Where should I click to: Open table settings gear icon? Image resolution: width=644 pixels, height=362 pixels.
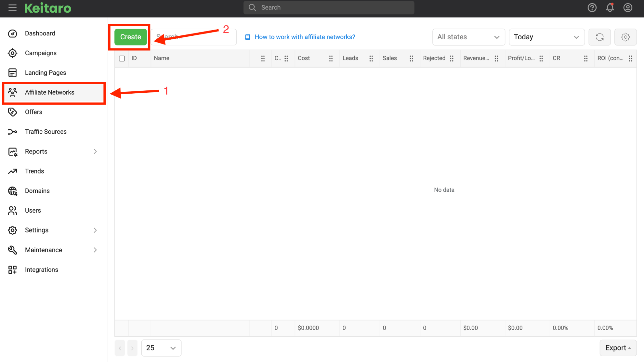[625, 37]
